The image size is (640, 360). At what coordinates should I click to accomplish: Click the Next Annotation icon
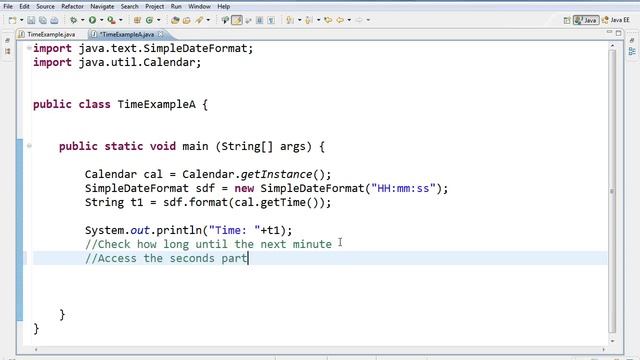coord(290,20)
